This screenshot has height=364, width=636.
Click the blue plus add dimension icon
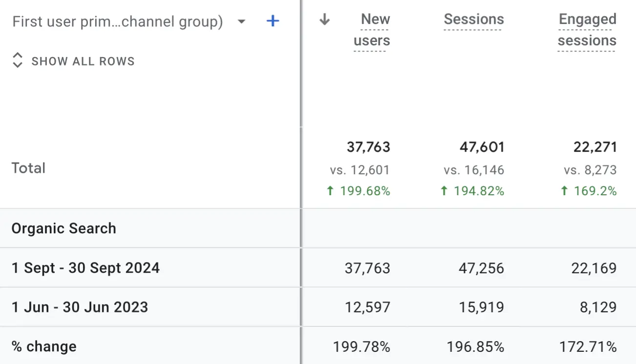[273, 21]
